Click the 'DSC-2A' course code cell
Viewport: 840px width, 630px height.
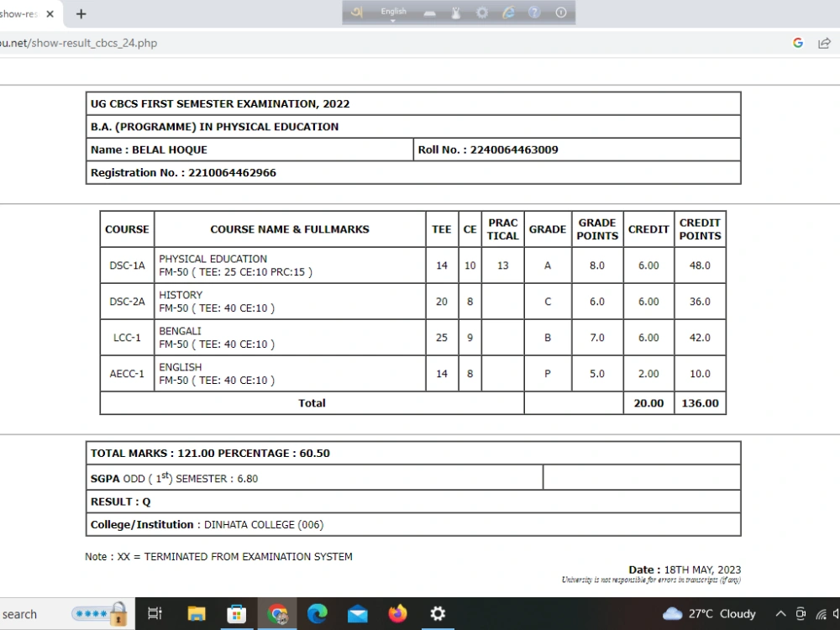[x=127, y=302]
